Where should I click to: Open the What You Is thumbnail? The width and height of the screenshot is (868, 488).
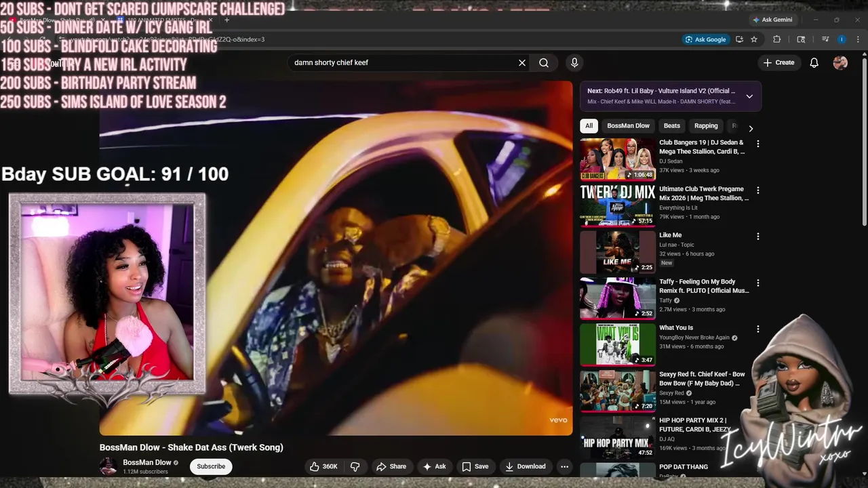(618, 344)
